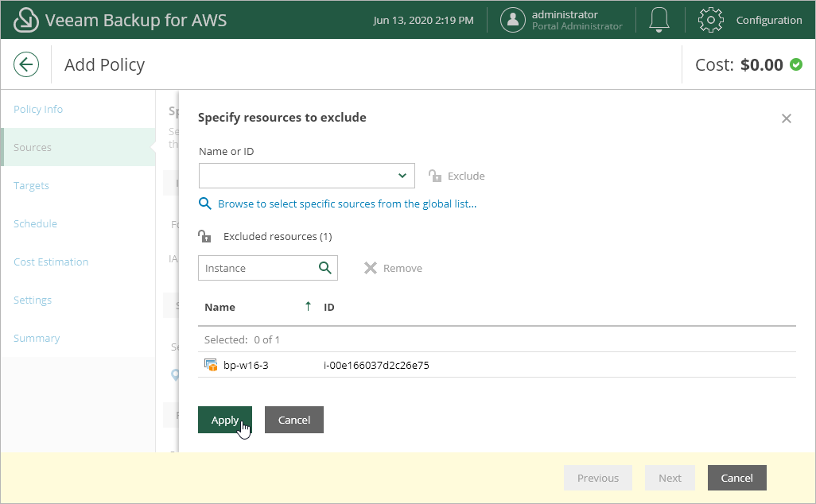Click the bp-w16-3 instance icon
Image resolution: width=816 pixels, height=504 pixels.
click(211, 365)
